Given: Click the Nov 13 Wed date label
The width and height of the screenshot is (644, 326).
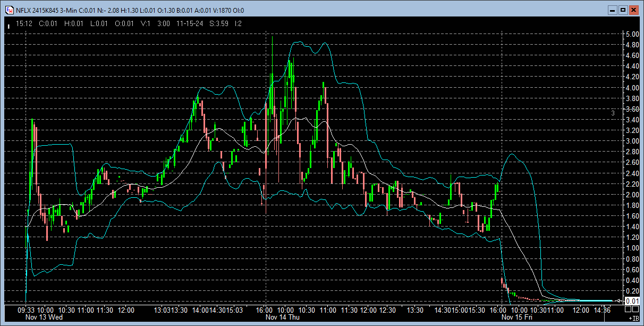Looking at the screenshot, I should pyautogui.click(x=44, y=317).
